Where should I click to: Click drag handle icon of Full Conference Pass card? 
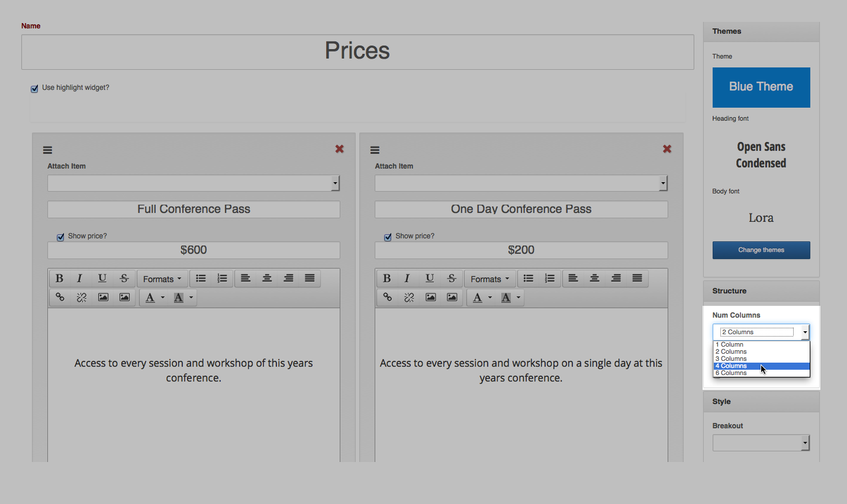[48, 150]
